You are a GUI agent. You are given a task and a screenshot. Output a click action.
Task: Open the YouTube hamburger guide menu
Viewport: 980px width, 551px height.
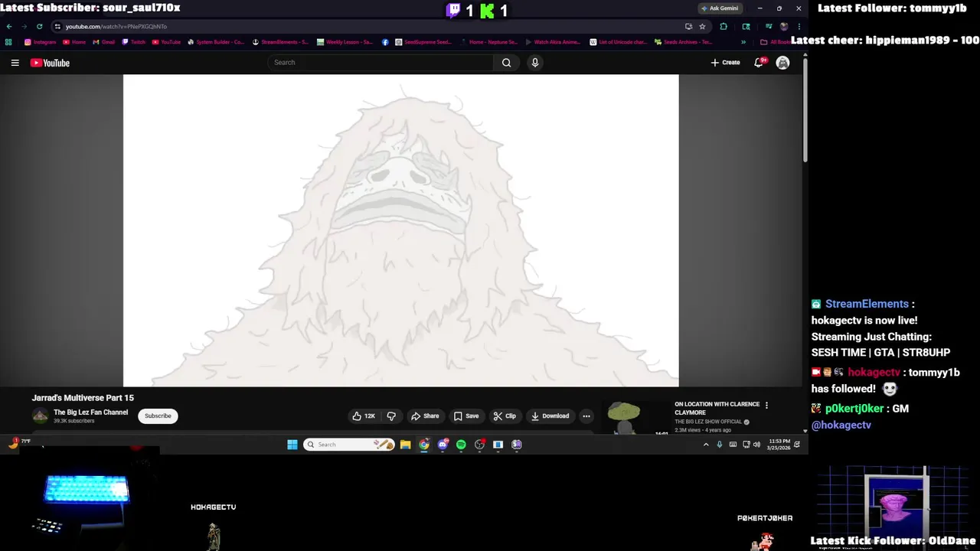click(x=15, y=63)
